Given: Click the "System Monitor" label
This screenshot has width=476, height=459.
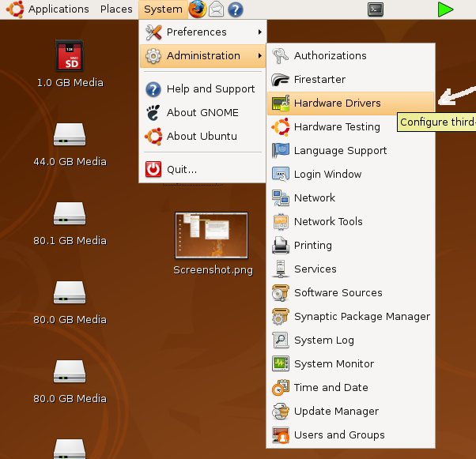Looking at the screenshot, I should tap(334, 363).
